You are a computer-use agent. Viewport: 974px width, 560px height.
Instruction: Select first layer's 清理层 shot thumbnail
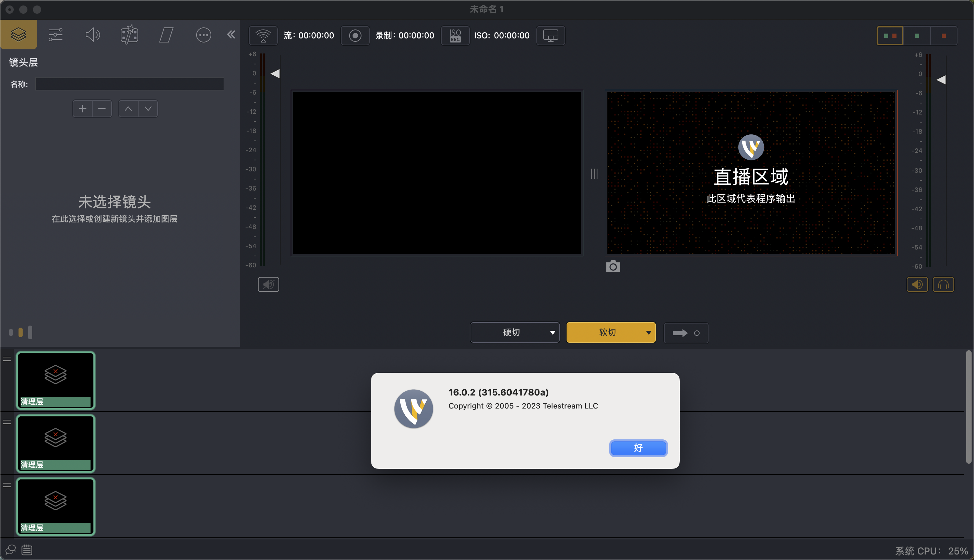tap(56, 380)
